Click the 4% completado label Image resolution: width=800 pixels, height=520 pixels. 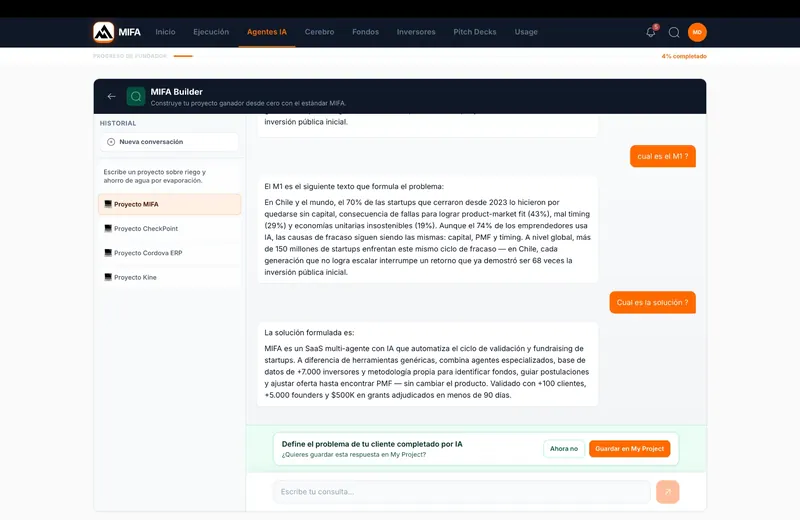[x=684, y=56]
